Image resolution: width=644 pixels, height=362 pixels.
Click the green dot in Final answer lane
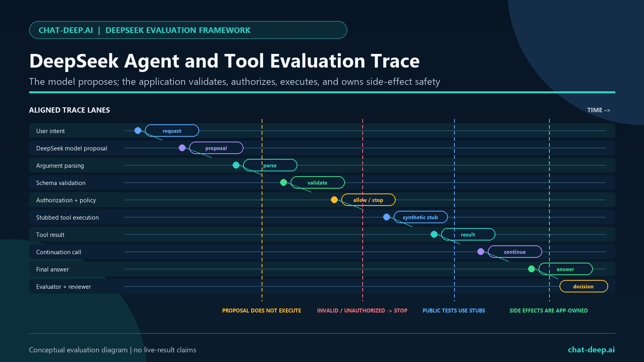click(531, 269)
